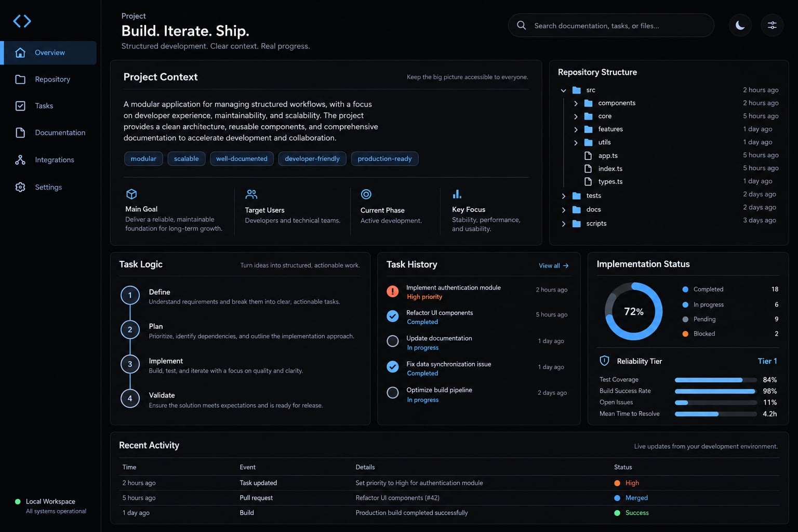The image size is (798, 532).
Task: Click the Target Users people icon
Action: 251,194
